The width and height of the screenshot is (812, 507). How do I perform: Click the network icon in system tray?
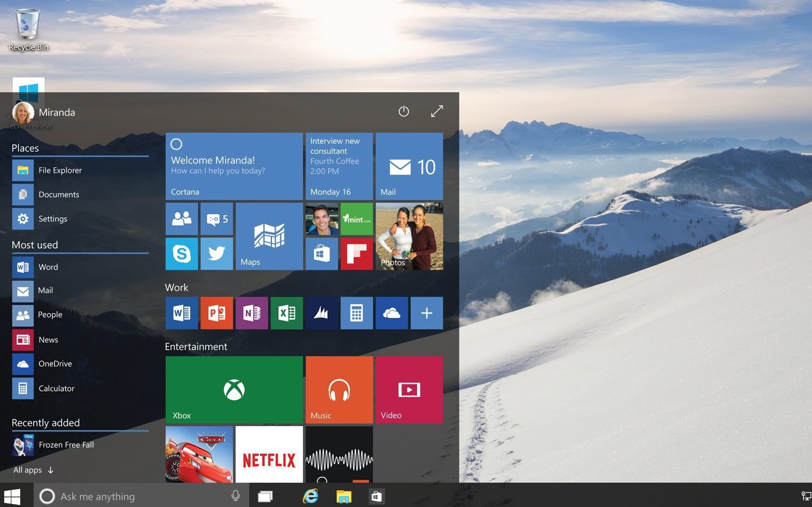[806, 496]
